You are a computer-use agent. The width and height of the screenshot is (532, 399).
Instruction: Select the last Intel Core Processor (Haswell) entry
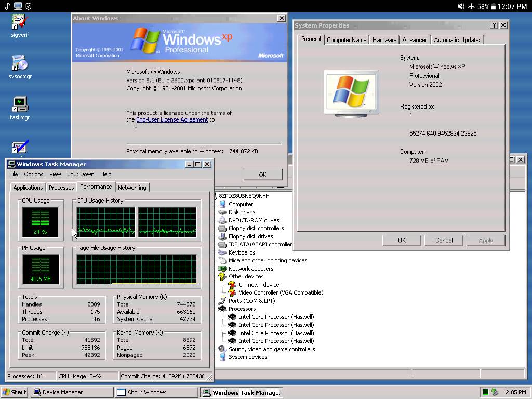coord(276,341)
